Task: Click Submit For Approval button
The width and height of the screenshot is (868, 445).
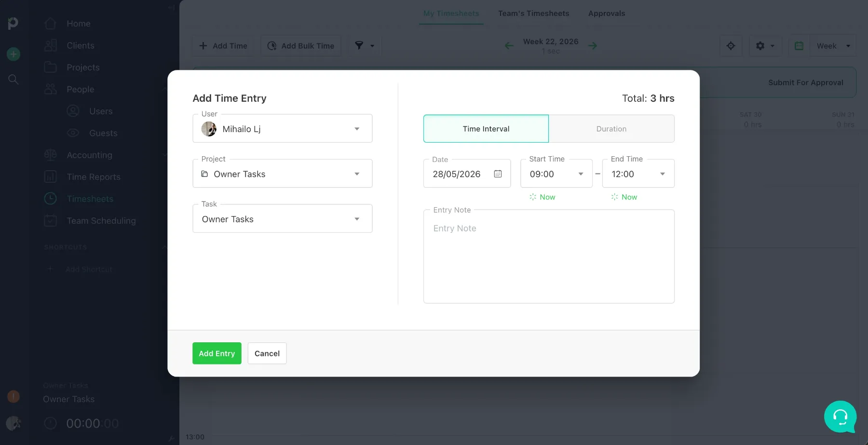Action: coord(806,82)
